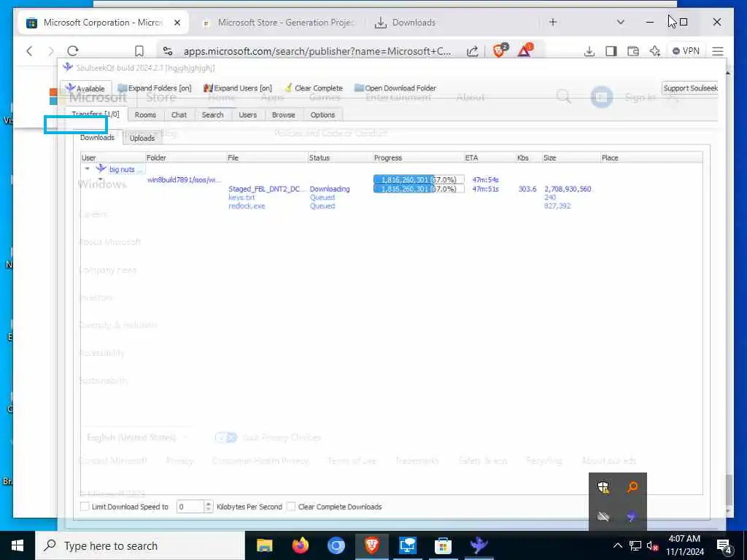Open the Users tab

248,114
